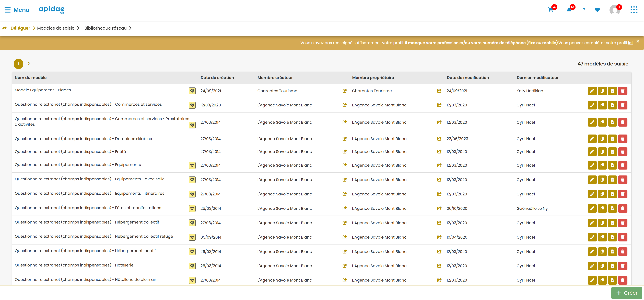Edit the Commerces et services questionnaire dated 12/03/2020
The image size is (644, 300).
(592, 105)
